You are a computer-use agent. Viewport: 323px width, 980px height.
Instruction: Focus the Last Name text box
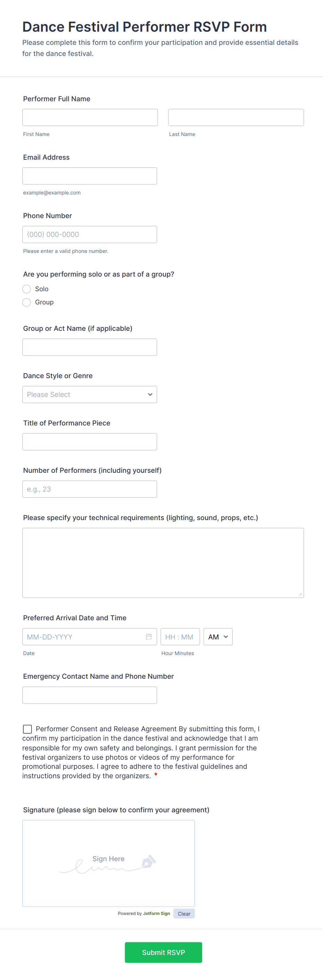pyautogui.click(x=235, y=118)
